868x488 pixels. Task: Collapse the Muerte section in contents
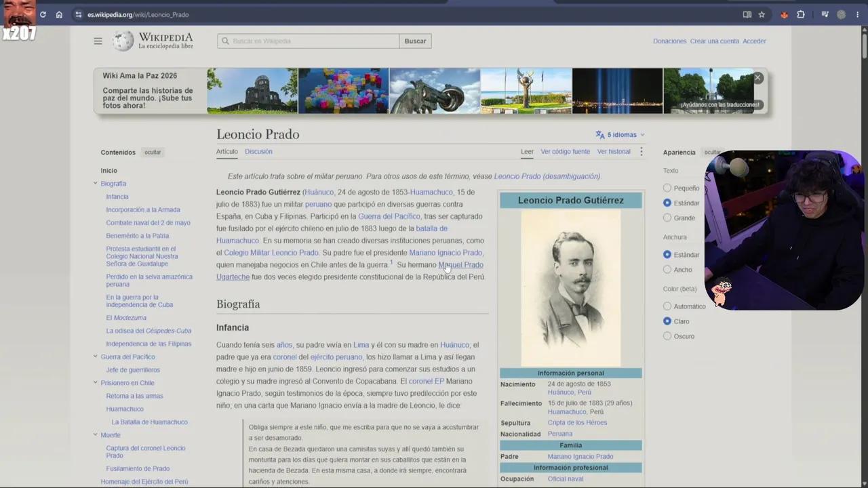coord(96,435)
